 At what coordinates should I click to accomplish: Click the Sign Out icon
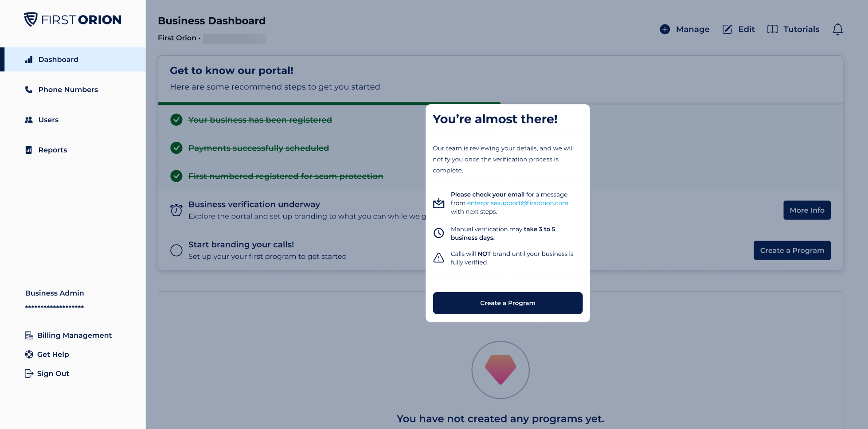point(29,374)
